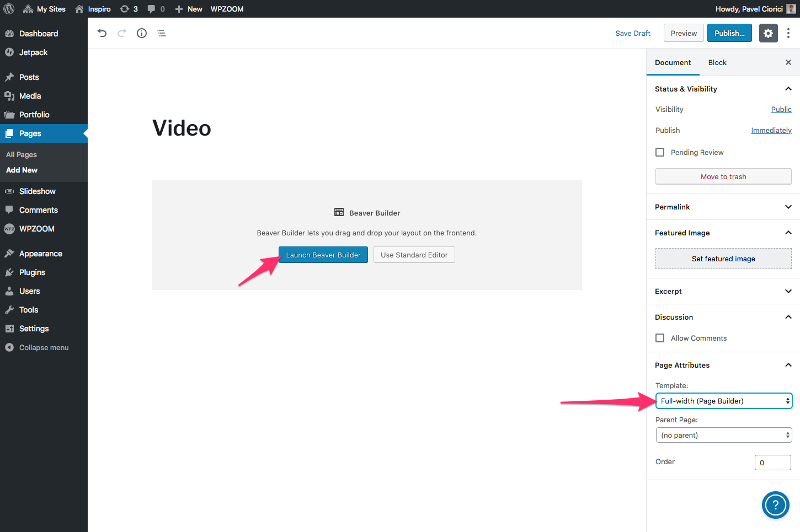
Task: Open the Parent Page dropdown
Action: [723, 435]
